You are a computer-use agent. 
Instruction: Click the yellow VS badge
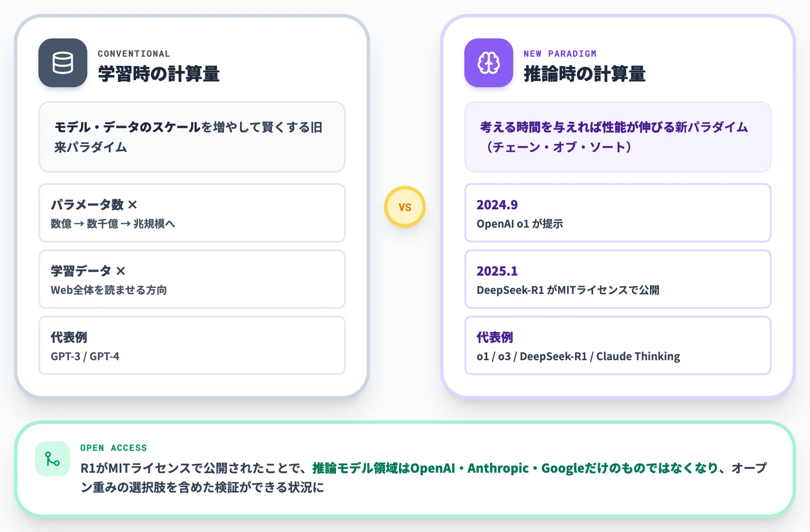[x=405, y=207]
